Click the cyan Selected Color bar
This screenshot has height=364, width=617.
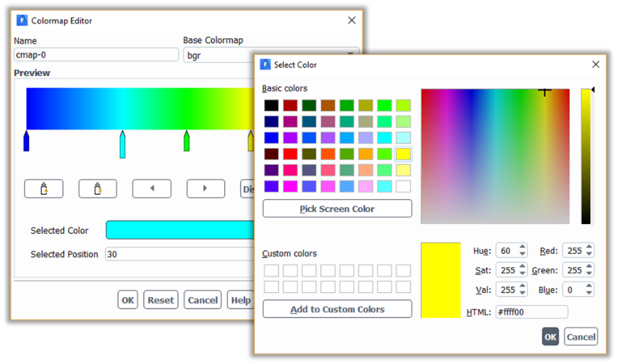tap(180, 230)
